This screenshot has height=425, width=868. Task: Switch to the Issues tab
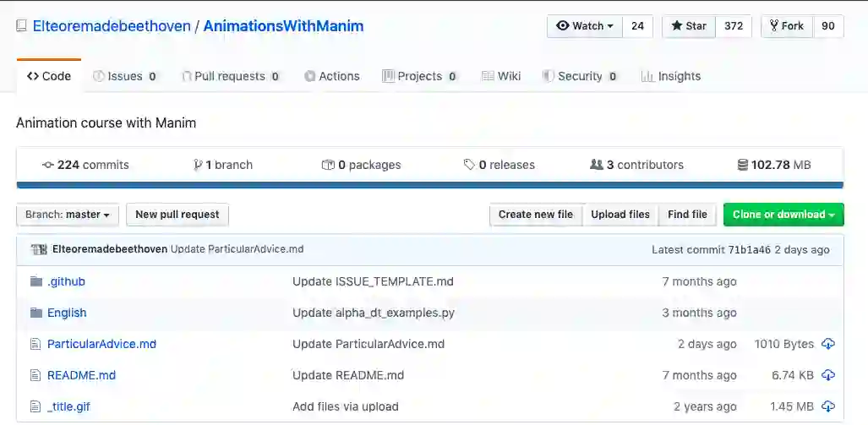click(125, 76)
